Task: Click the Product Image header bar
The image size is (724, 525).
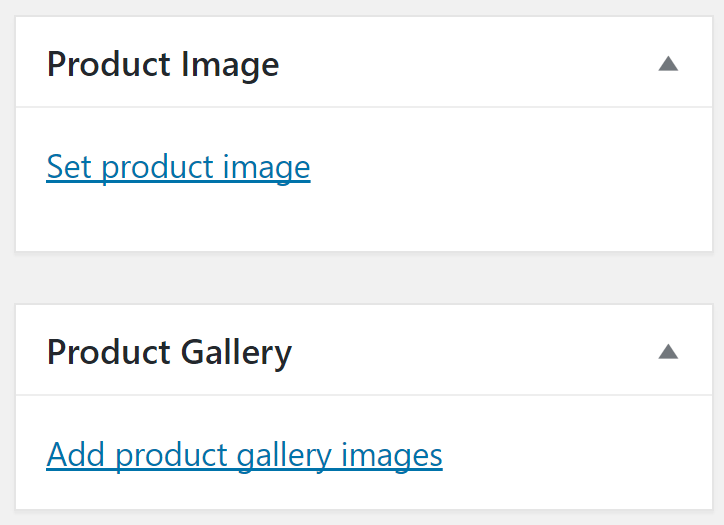Action: [364, 62]
